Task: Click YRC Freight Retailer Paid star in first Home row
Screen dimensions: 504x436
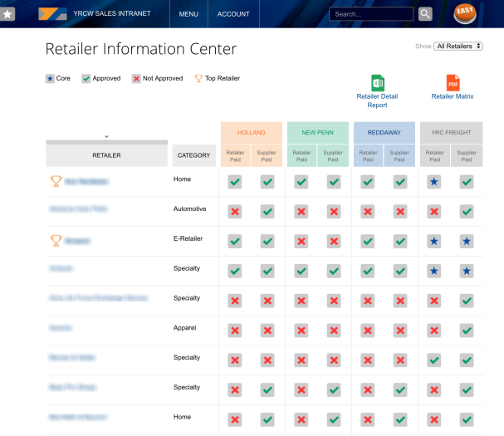Action: click(x=434, y=182)
